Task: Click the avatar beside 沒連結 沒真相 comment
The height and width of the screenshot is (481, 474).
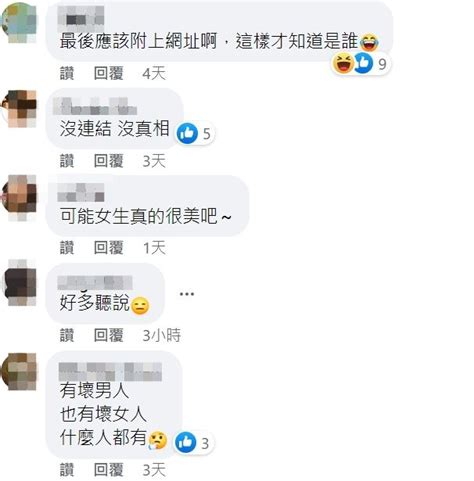Action: tap(19, 109)
